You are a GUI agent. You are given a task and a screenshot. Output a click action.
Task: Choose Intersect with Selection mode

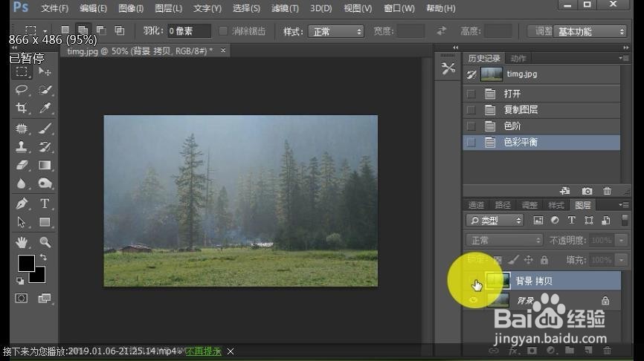[120, 30]
